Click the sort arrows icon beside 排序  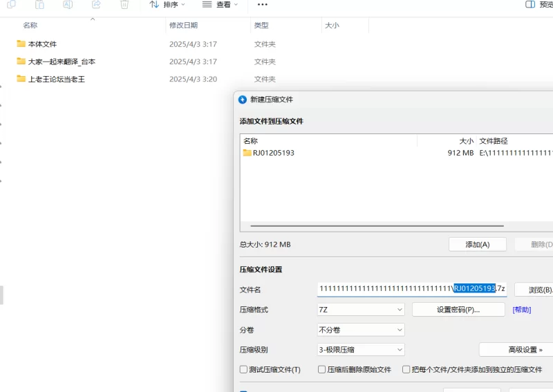[x=154, y=5]
